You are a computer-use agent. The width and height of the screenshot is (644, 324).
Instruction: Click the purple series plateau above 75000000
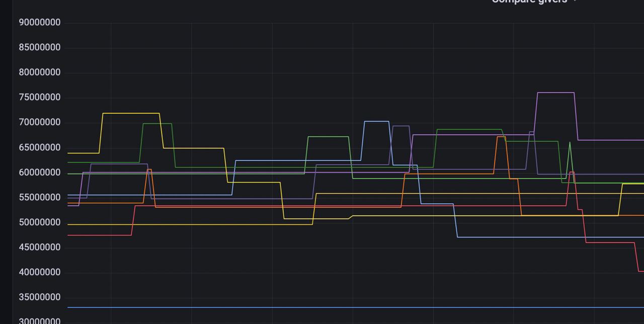point(556,93)
